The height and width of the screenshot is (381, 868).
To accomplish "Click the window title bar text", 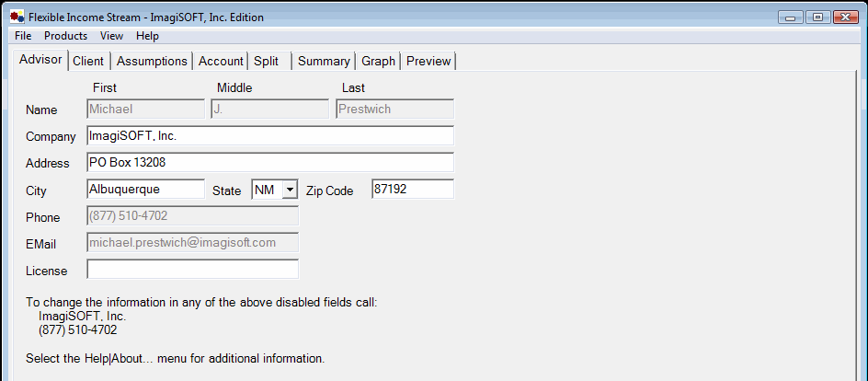I will coord(146,17).
